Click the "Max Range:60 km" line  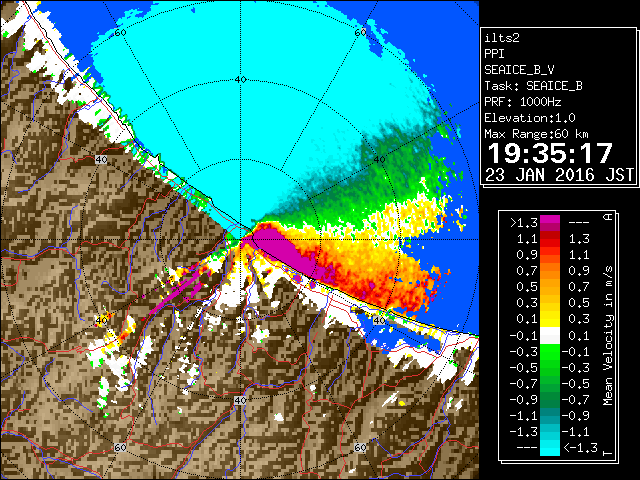(536, 134)
